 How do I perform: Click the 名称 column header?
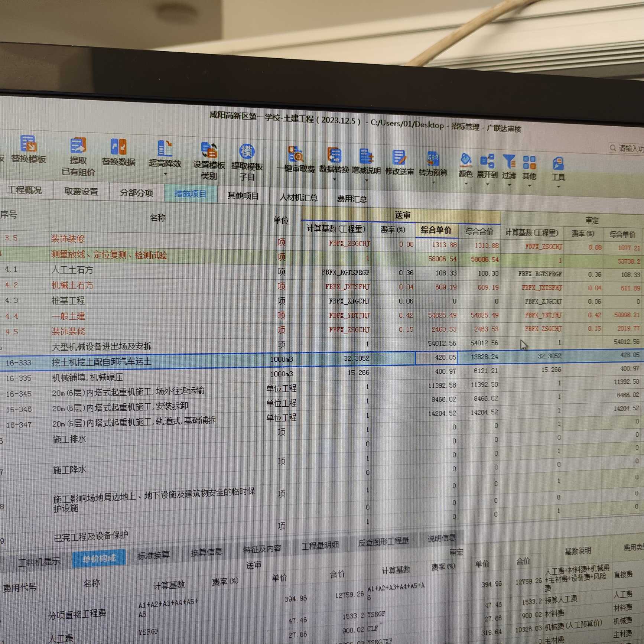point(157,218)
